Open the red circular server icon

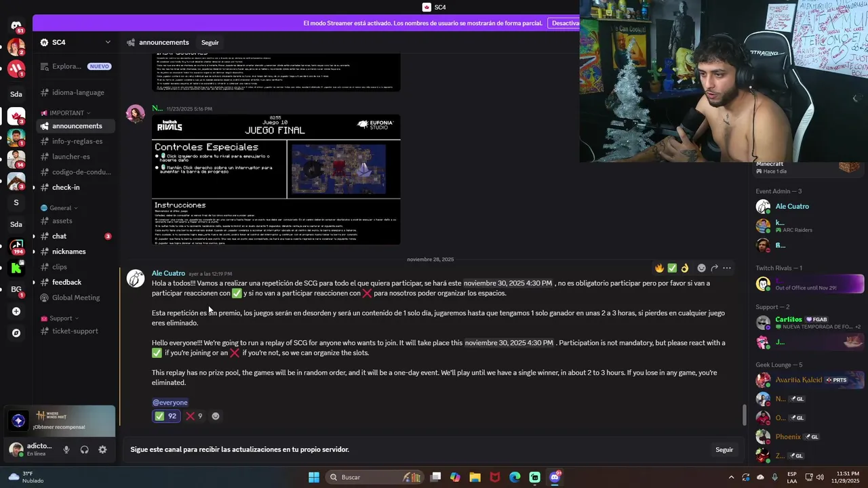pos(16,69)
